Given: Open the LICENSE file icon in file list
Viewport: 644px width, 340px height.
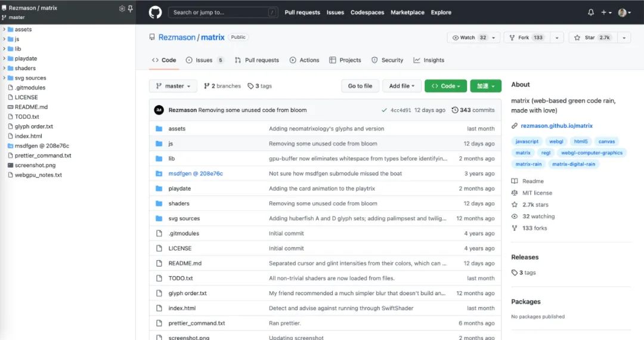Looking at the screenshot, I should 159,248.
